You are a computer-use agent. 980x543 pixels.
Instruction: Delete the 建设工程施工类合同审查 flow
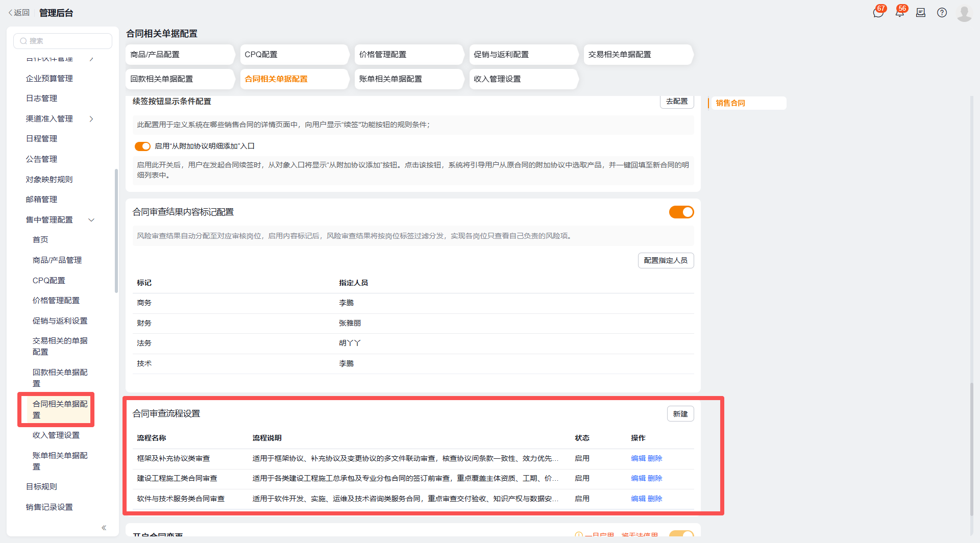click(x=655, y=478)
